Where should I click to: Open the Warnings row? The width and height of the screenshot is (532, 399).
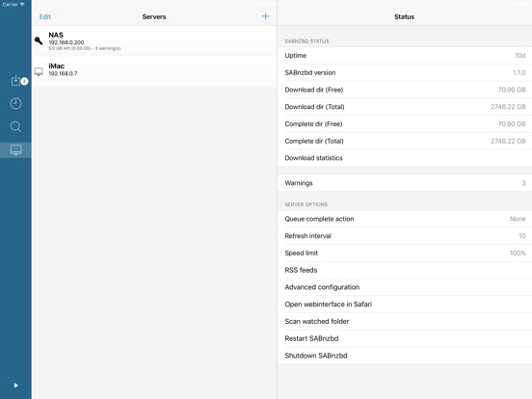pos(405,183)
